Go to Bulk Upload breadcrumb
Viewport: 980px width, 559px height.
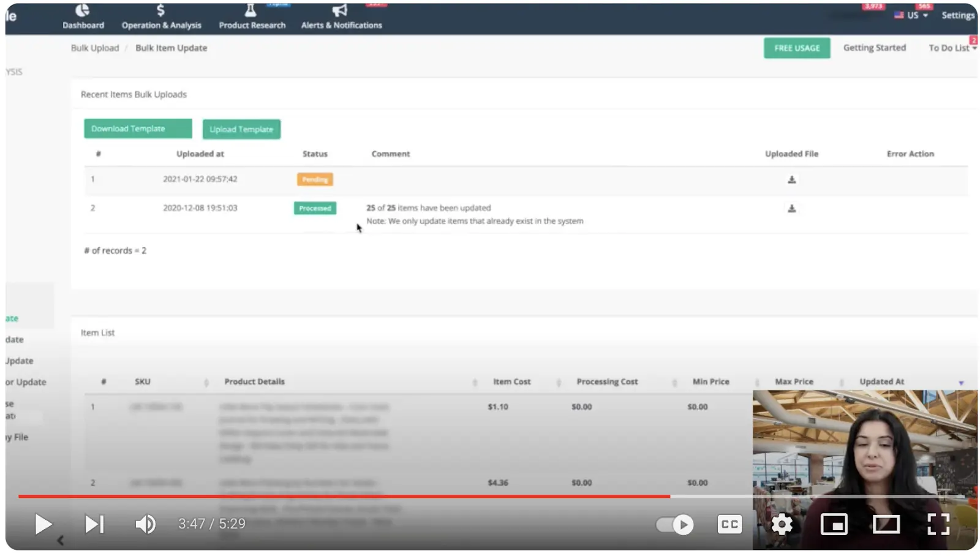pos(95,48)
